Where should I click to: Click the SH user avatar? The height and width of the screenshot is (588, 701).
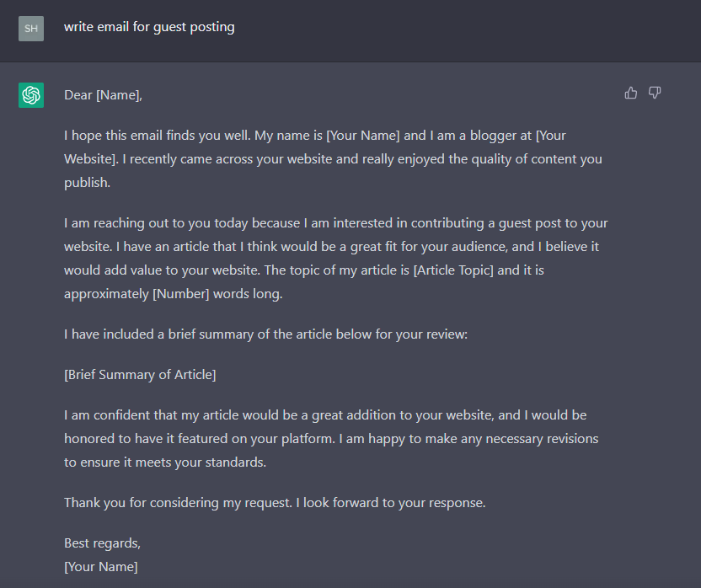pos(31,29)
